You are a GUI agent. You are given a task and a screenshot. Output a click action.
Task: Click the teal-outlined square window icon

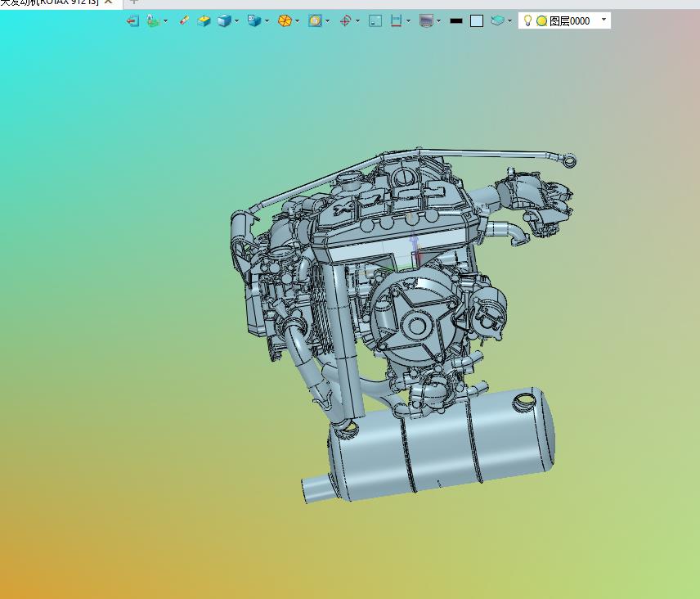375,20
